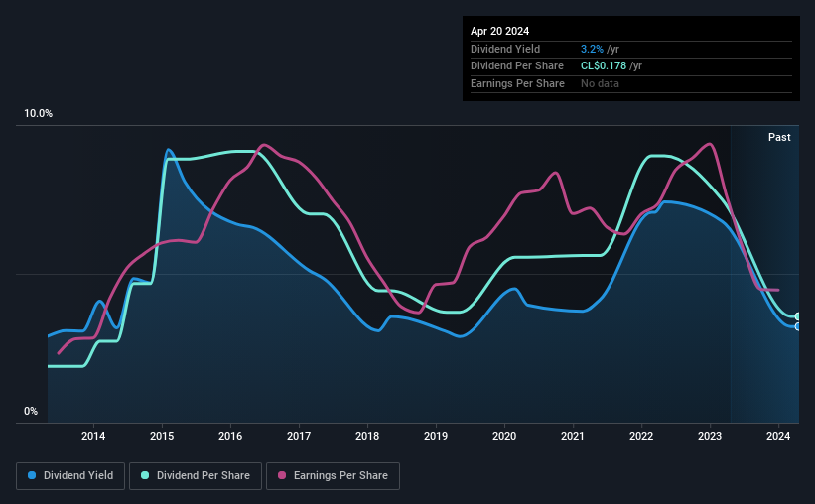This screenshot has width=815, height=504.
Task: Click the 2017 x-axis label
Action: point(299,436)
